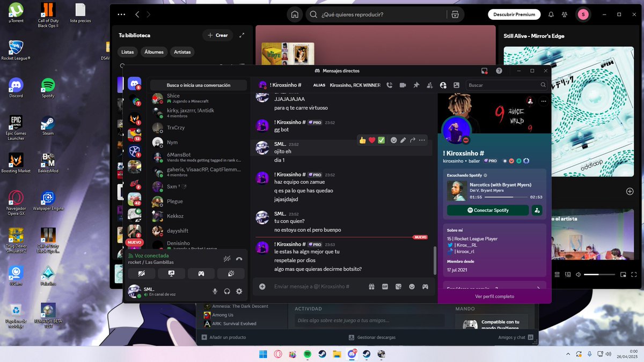644x362 pixels.
Task: Click the Discord chat scrollbar
Action: pos(435,261)
